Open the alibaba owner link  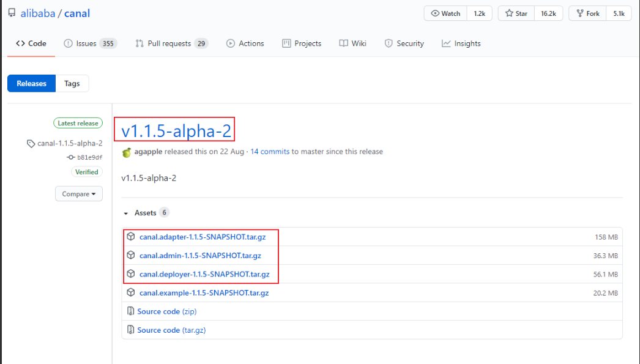tap(37, 13)
